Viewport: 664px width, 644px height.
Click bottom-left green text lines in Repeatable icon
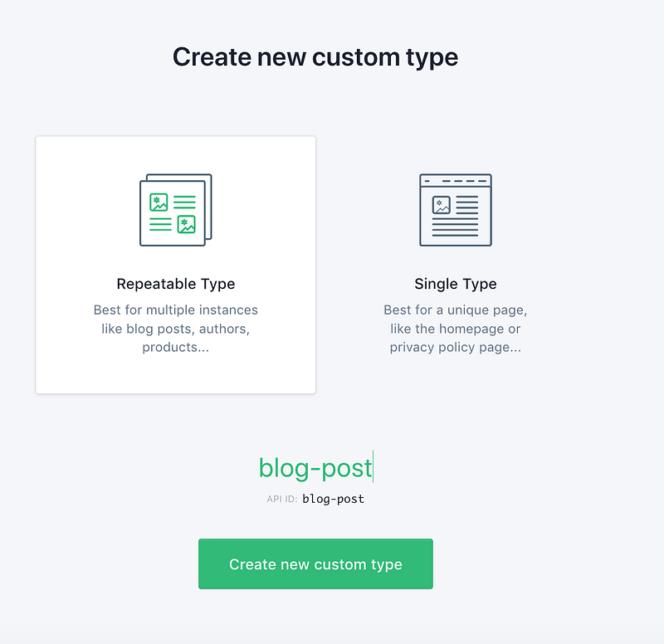tap(160, 224)
